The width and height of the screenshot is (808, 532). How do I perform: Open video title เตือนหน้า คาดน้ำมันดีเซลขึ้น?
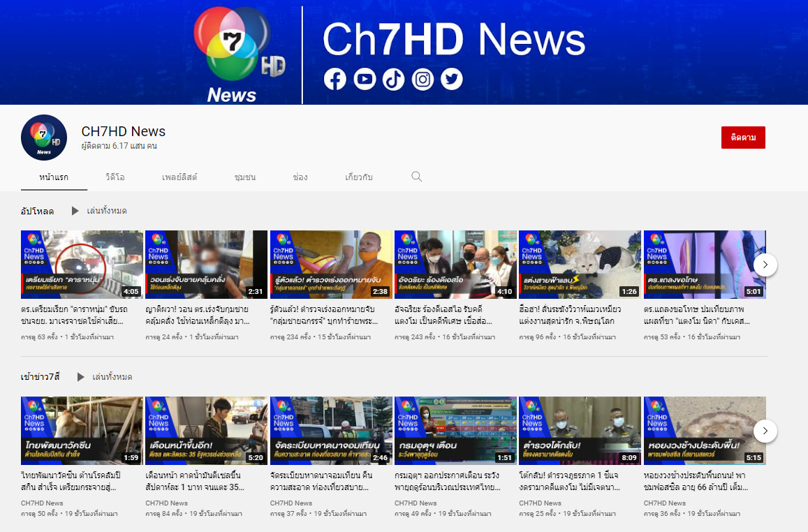[x=195, y=481]
